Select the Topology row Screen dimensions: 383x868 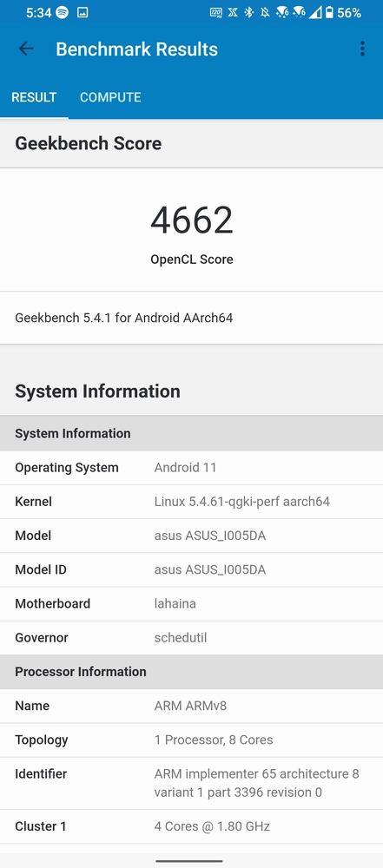pos(191,740)
